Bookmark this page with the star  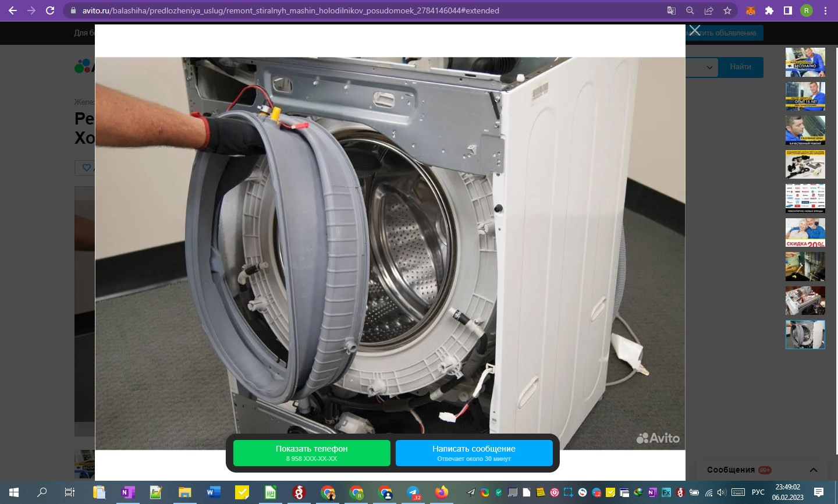(727, 10)
